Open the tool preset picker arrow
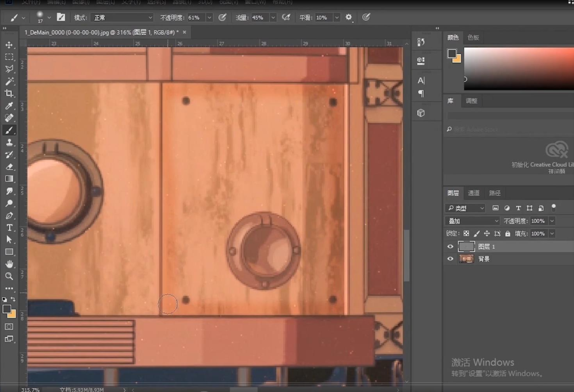Screen dimensions: 574x392 [24, 17]
